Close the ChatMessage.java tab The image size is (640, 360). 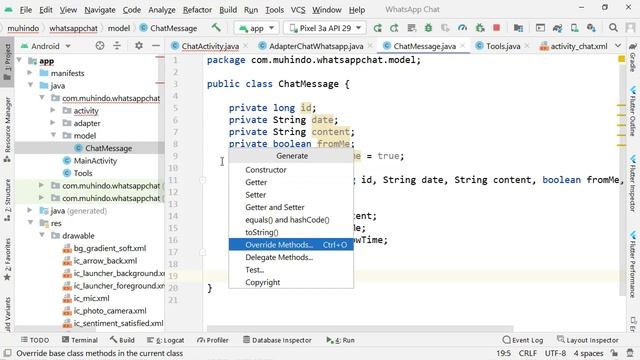tap(462, 46)
